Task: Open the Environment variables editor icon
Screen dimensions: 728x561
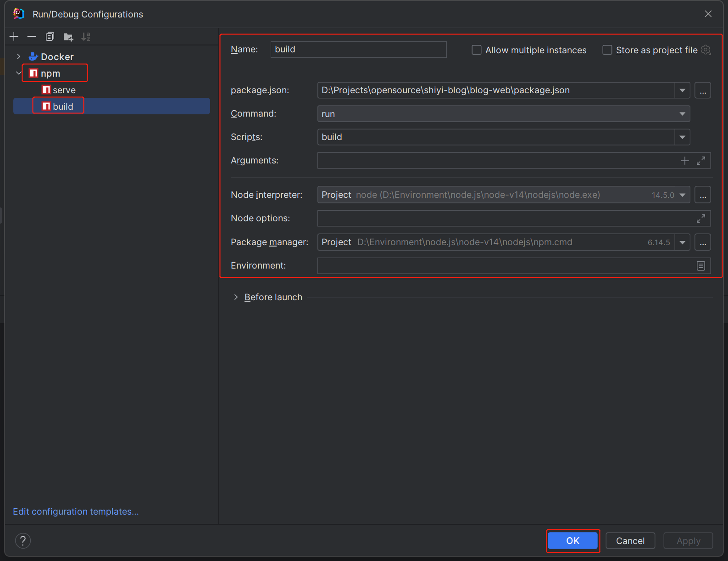Action: [x=700, y=266]
